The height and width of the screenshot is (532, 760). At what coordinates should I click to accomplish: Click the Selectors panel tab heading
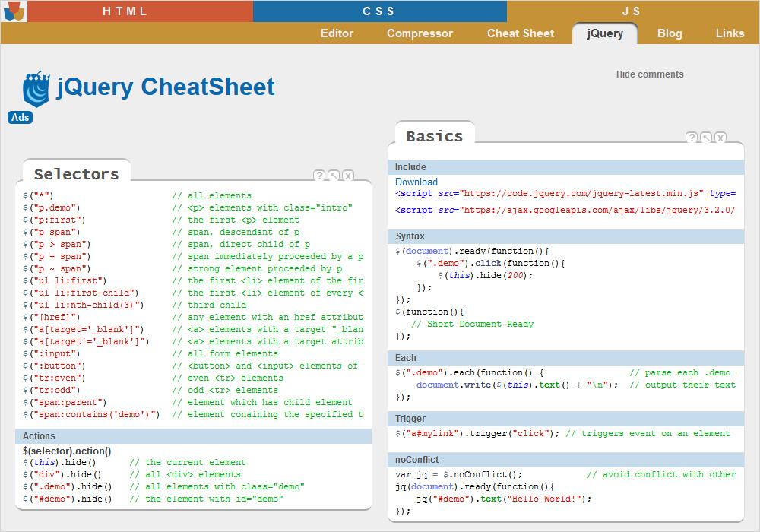coord(76,174)
